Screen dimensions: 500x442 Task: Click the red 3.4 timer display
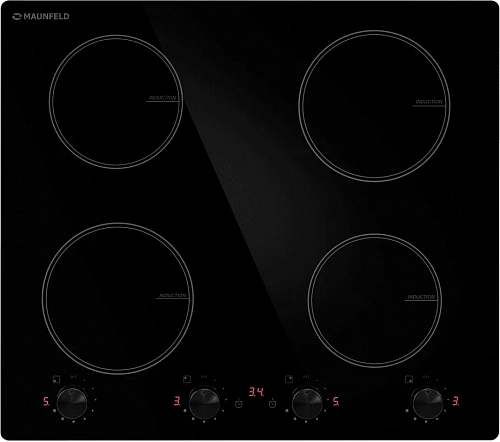(256, 391)
